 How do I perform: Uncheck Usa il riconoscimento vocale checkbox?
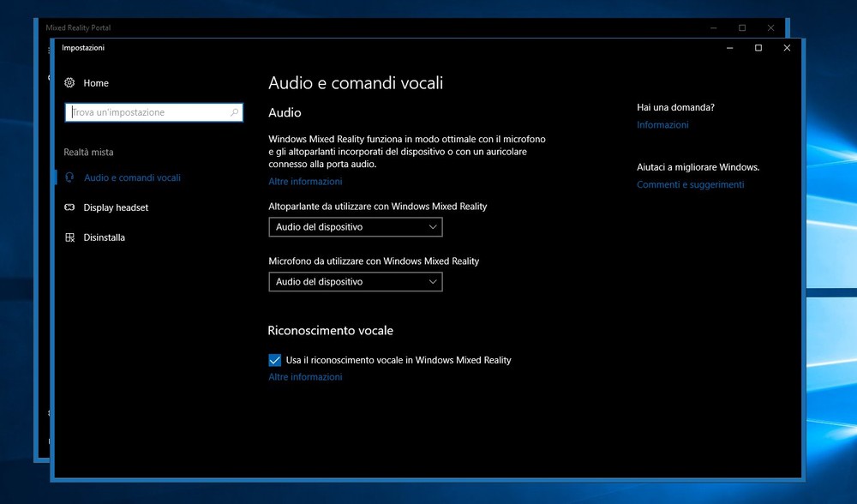click(x=275, y=360)
